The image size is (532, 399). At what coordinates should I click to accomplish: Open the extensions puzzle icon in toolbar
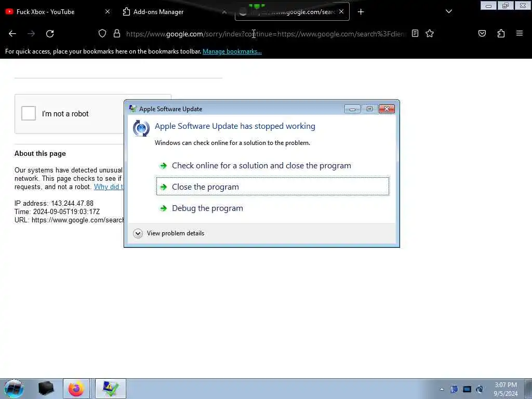[x=501, y=33]
